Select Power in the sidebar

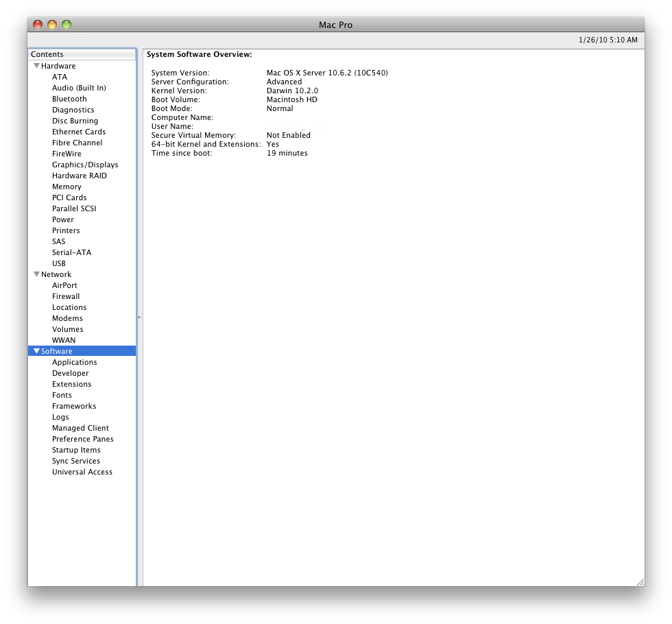62,219
